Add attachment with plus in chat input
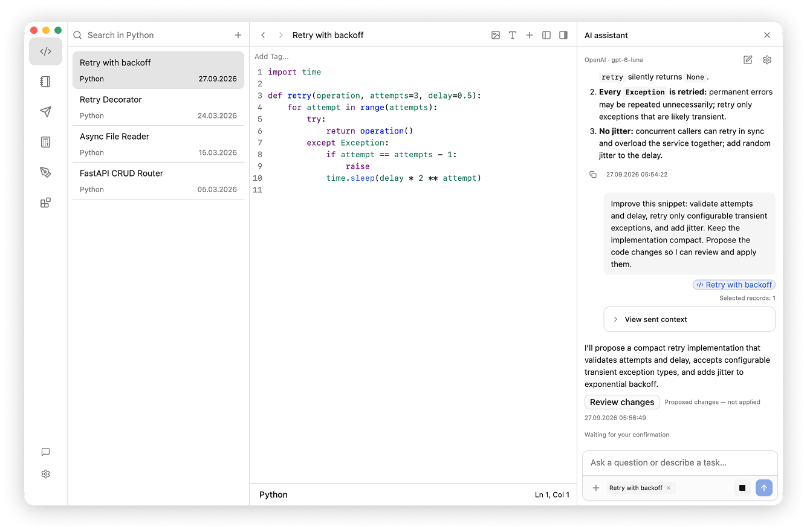The width and height of the screenshot is (807, 532). pyautogui.click(x=596, y=488)
